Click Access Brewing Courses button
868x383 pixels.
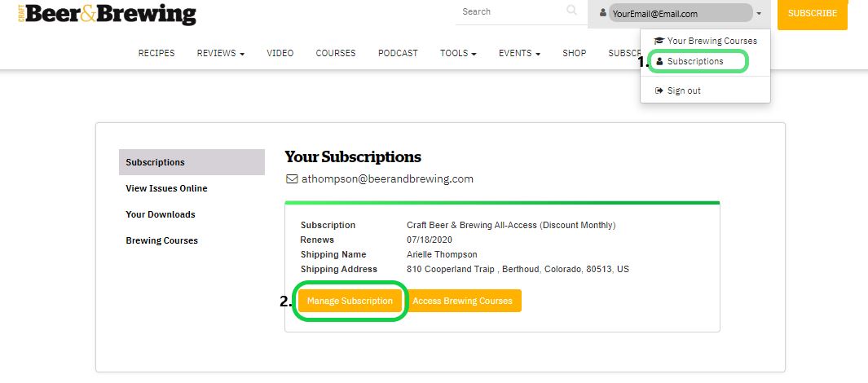(463, 301)
